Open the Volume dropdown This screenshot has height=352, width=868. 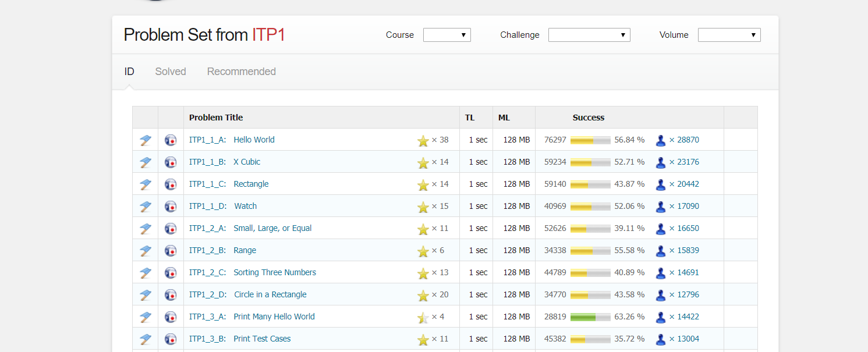pos(729,35)
